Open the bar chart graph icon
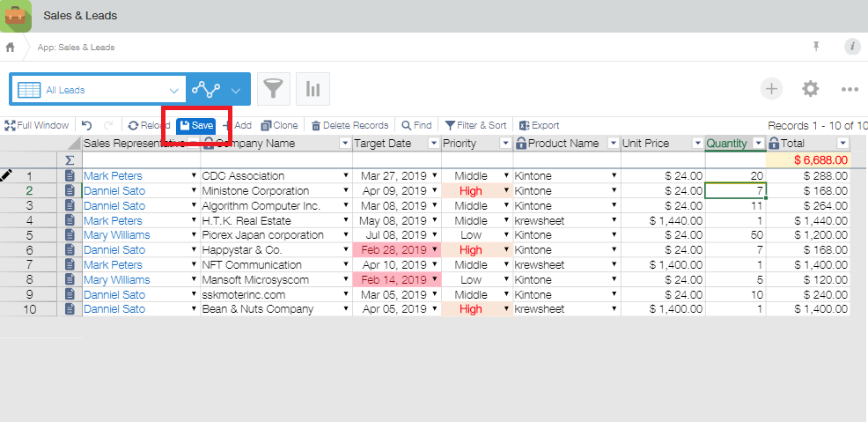Viewport: 868px width, 422px height. 313,89
